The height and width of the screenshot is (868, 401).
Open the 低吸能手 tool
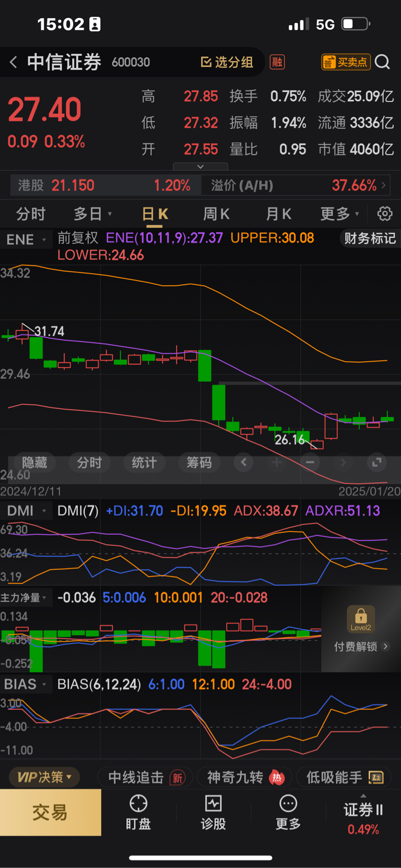pyautogui.click(x=345, y=777)
